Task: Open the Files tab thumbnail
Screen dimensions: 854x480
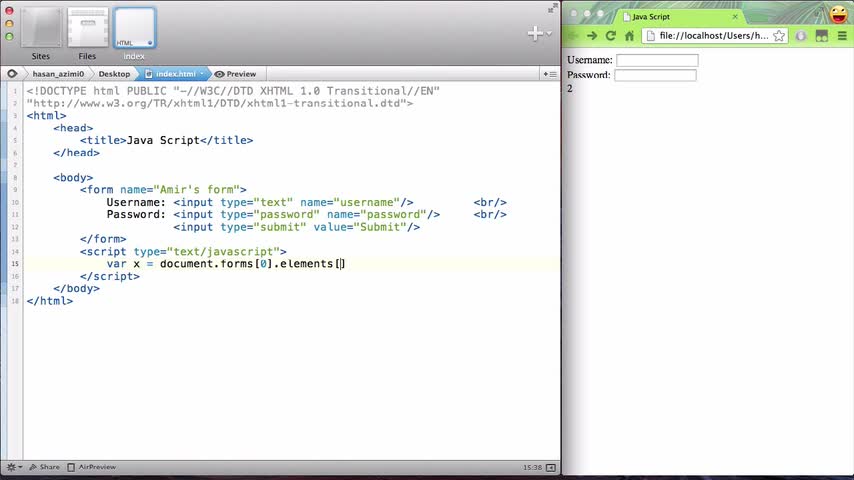Action: pyautogui.click(x=88, y=28)
